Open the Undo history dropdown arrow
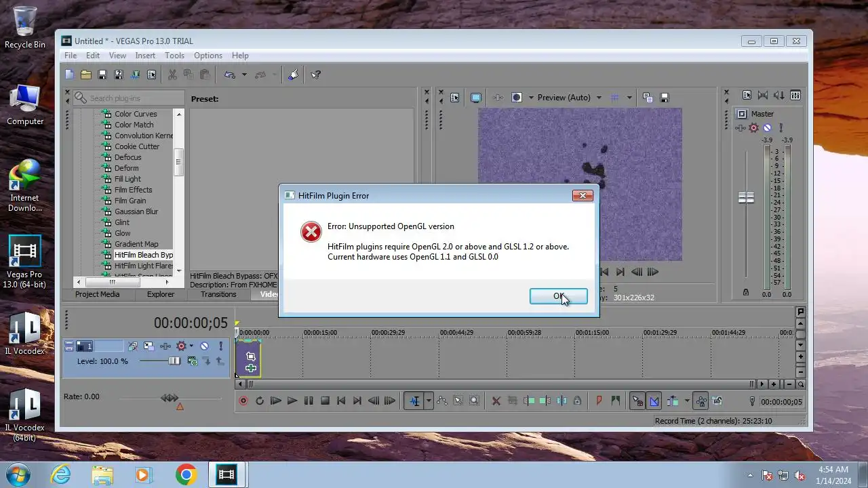 coord(244,75)
